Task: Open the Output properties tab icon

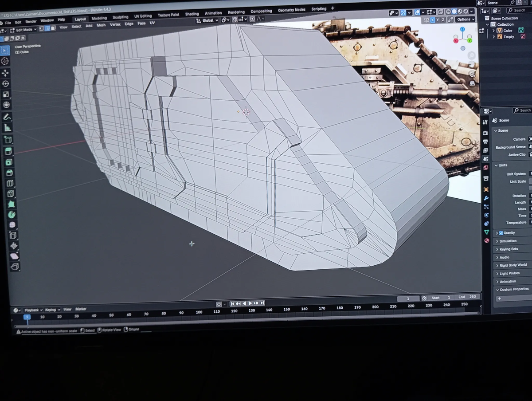Action: point(485,142)
